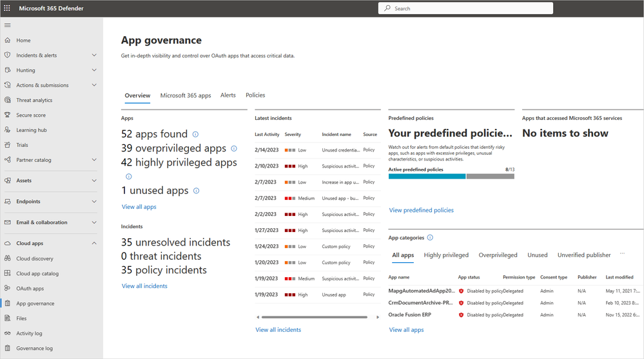Click the Learning hub icon
Image resolution: width=644 pixels, height=359 pixels.
(7, 130)
